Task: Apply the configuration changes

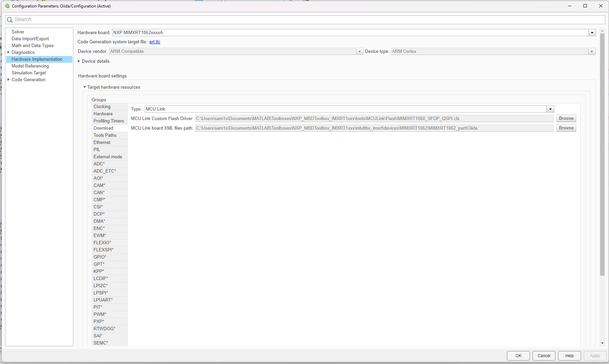Action: point(595,355)
